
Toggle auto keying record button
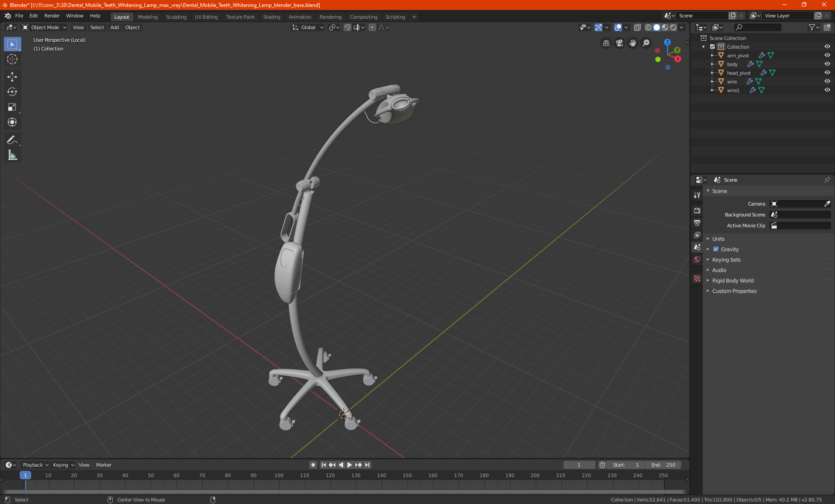(x=313, y=465)
